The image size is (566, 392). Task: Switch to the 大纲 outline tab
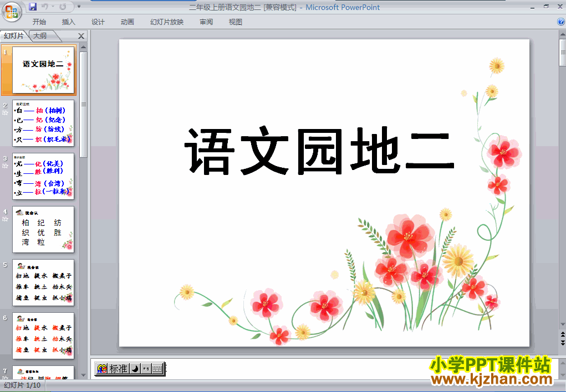click(40, 35)
